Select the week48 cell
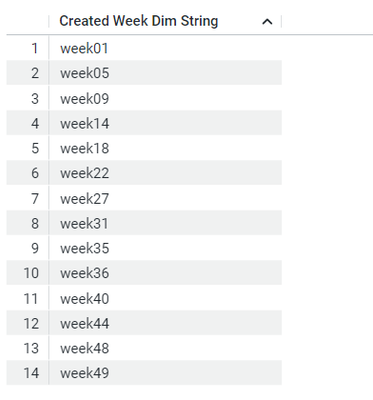Viewport: 373px width, 400px height. tap(165, 348)
